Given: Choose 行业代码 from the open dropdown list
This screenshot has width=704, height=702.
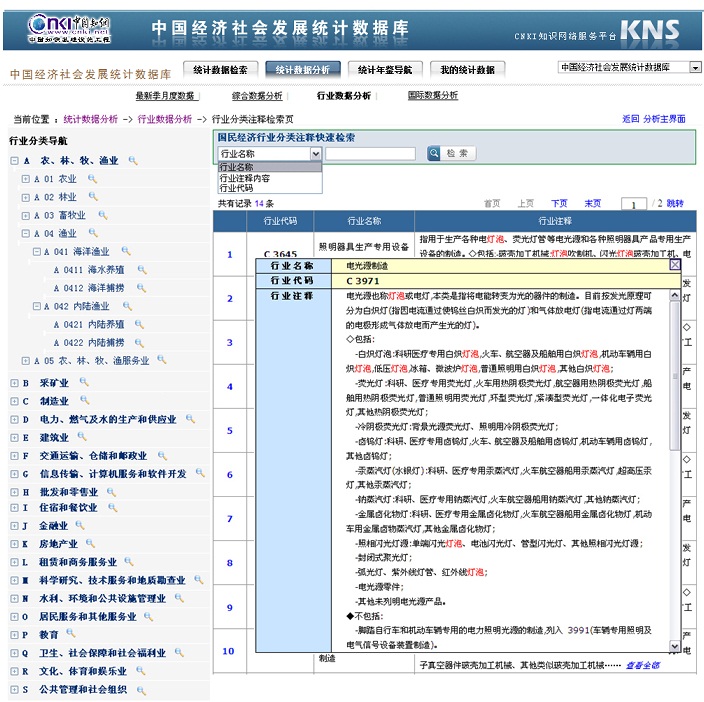Looking at the screenshot, I should point(237,188).
